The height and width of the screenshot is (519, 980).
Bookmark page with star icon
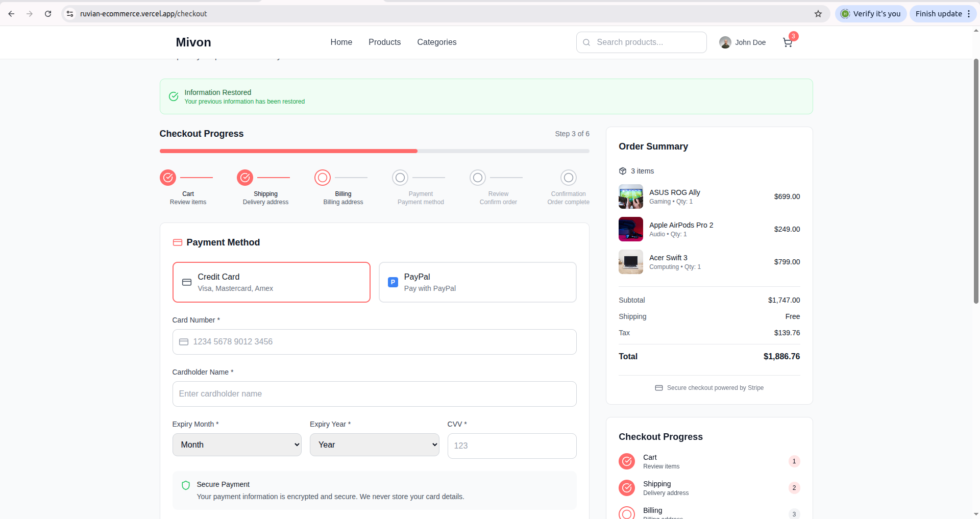pyautogui.click(x=818, y=14)
